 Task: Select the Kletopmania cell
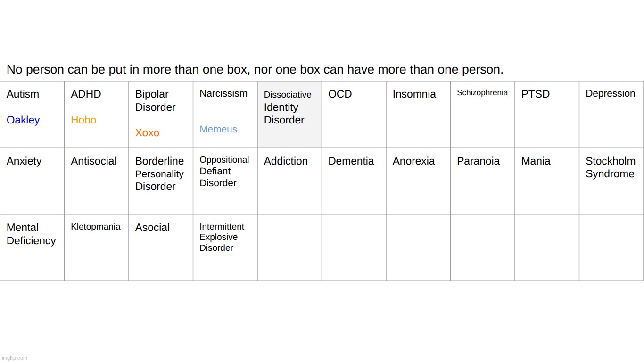96,247
